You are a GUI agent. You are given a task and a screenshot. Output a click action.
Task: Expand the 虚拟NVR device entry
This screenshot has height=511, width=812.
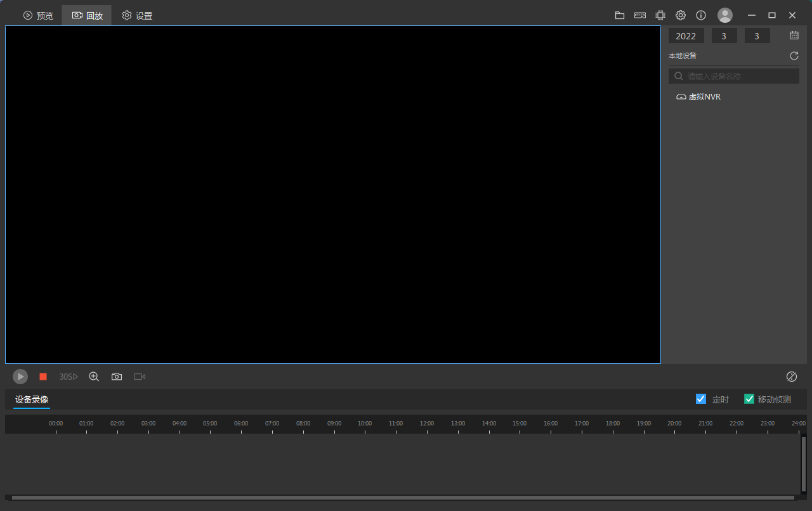(704, 97)
